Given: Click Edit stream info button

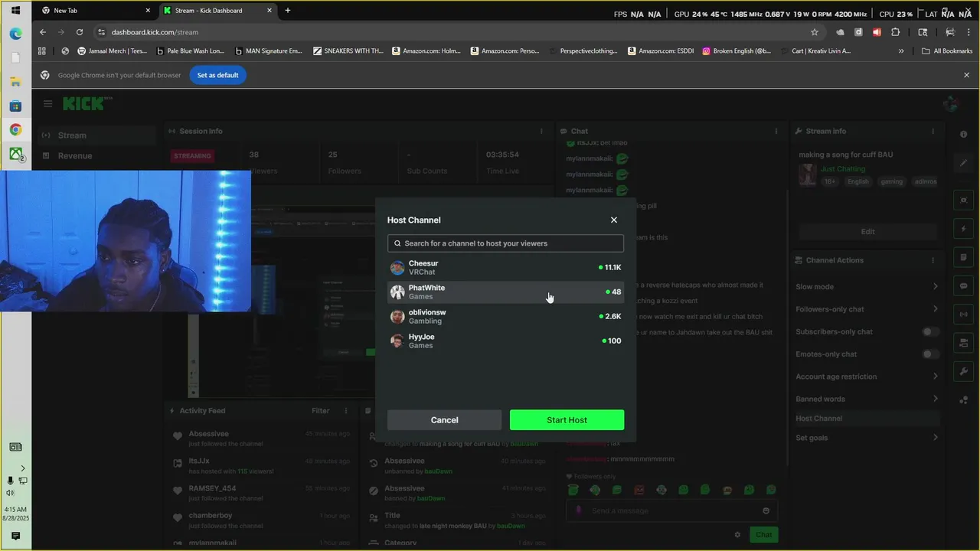Looking at the screenshot, I should pos(867,231).
